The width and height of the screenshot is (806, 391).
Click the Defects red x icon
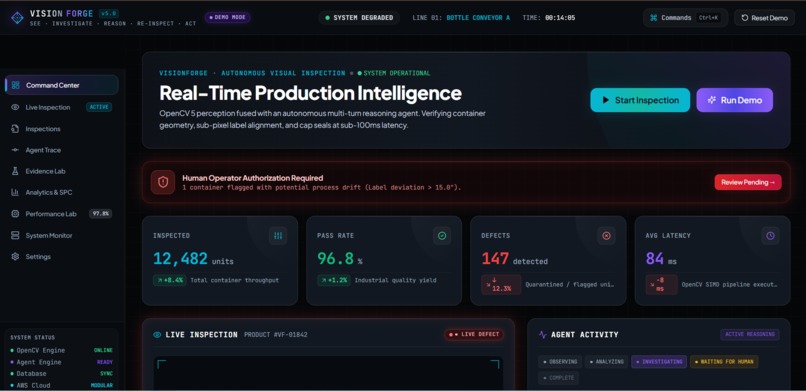[606, 236]
